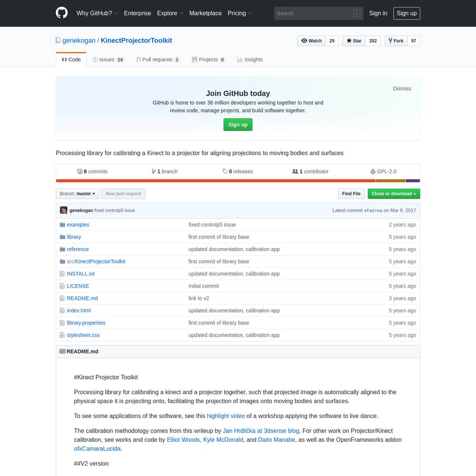Dismiss the Join GitHub today banner

(402, 89)
